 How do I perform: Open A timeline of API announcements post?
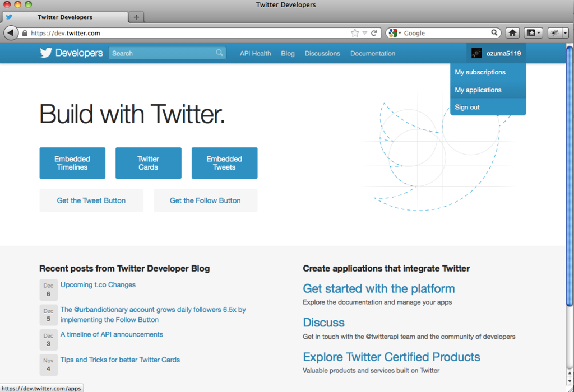point(112,334)
